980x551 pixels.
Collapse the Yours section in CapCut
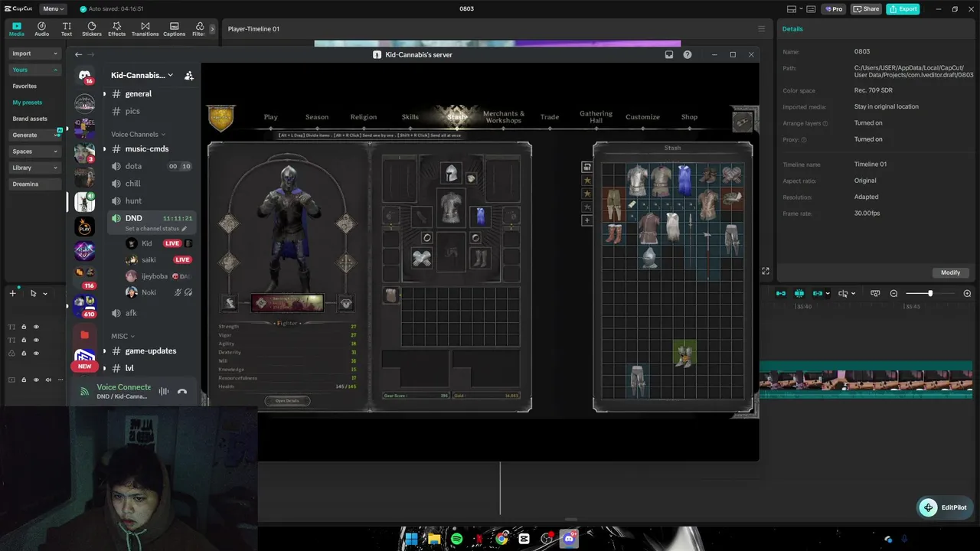pyautogui.click(x=34, y=70)
